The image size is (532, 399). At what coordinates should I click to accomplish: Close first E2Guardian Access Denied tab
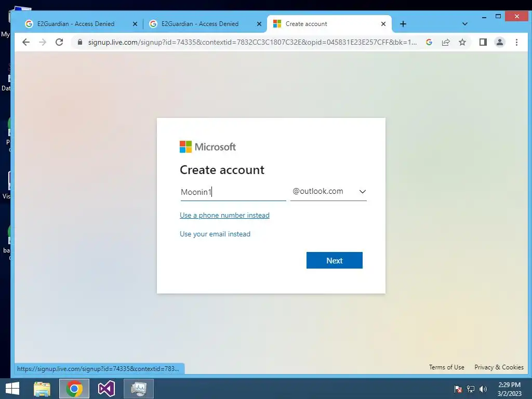(x=135, y=24)
